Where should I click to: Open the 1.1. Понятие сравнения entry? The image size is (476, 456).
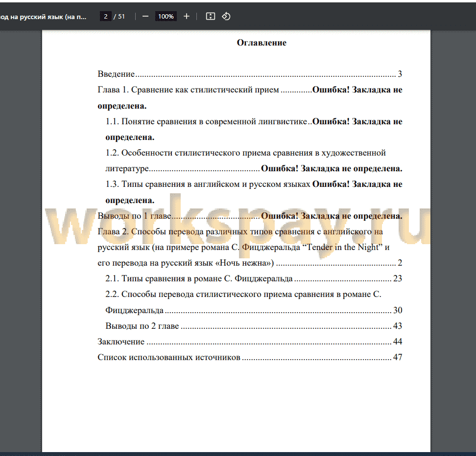point(254,129)
